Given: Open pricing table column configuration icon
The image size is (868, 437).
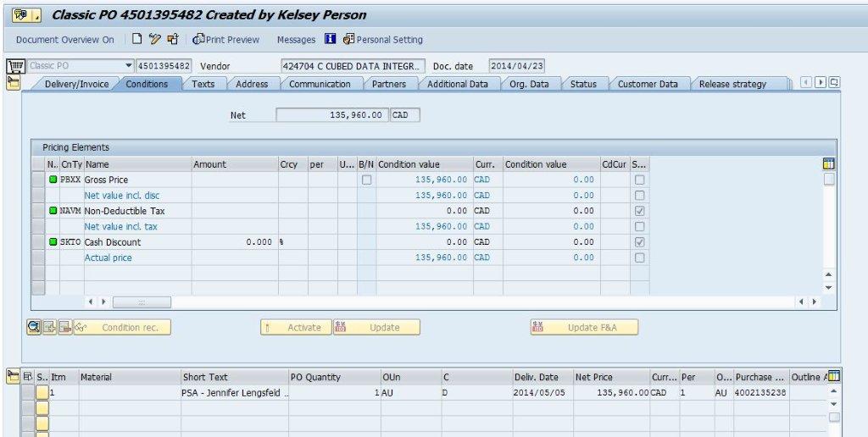Looking at the screenshot, I should point(829,163).
